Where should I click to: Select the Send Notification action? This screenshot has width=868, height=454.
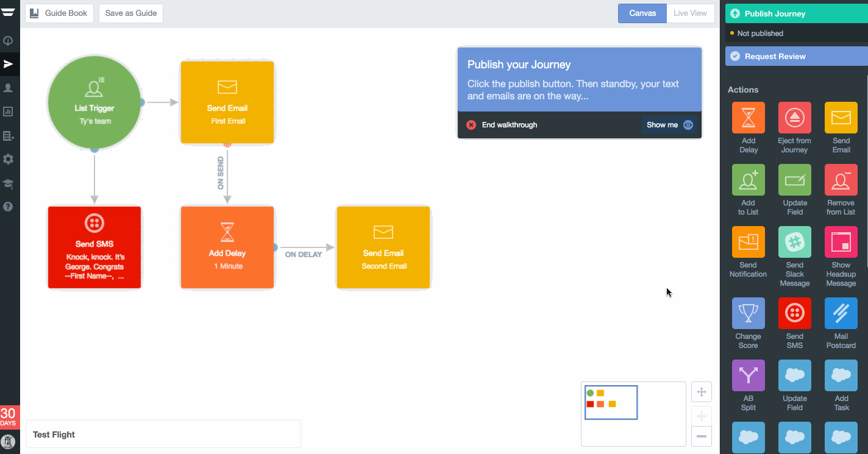click(748, 242)
